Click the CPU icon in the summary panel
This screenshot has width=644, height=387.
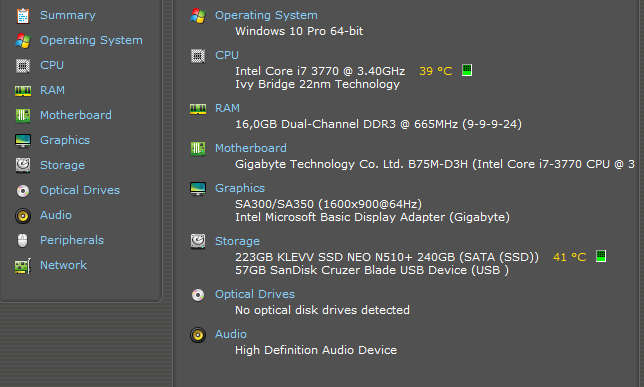(198, 55)
